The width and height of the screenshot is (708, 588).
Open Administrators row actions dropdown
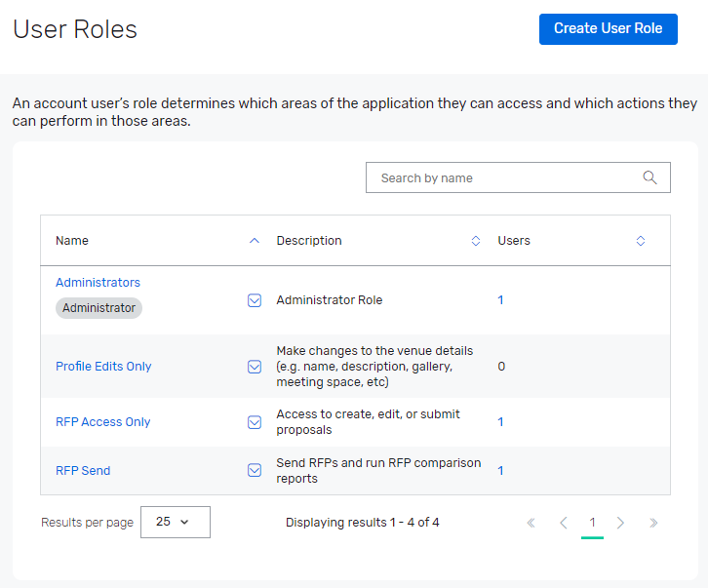click(x=255, y=300)
